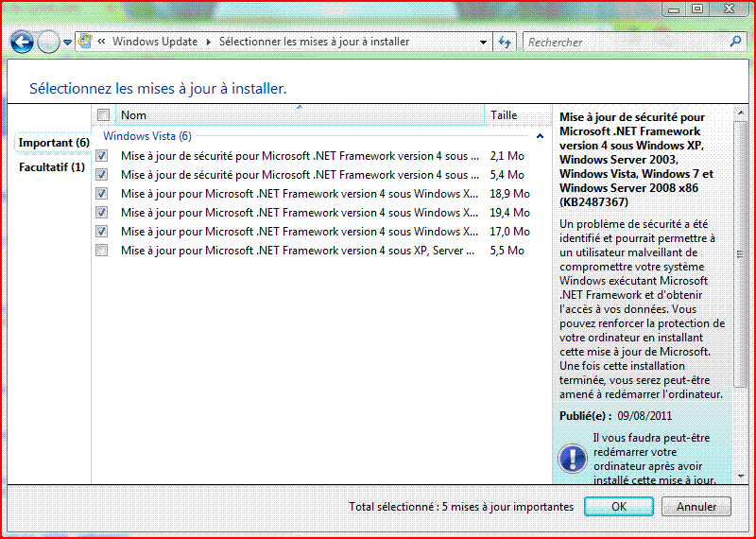The height and width of the screenshot is (539, 756).
Task: Refresh the page with the arrows icon
Action: 505,43
